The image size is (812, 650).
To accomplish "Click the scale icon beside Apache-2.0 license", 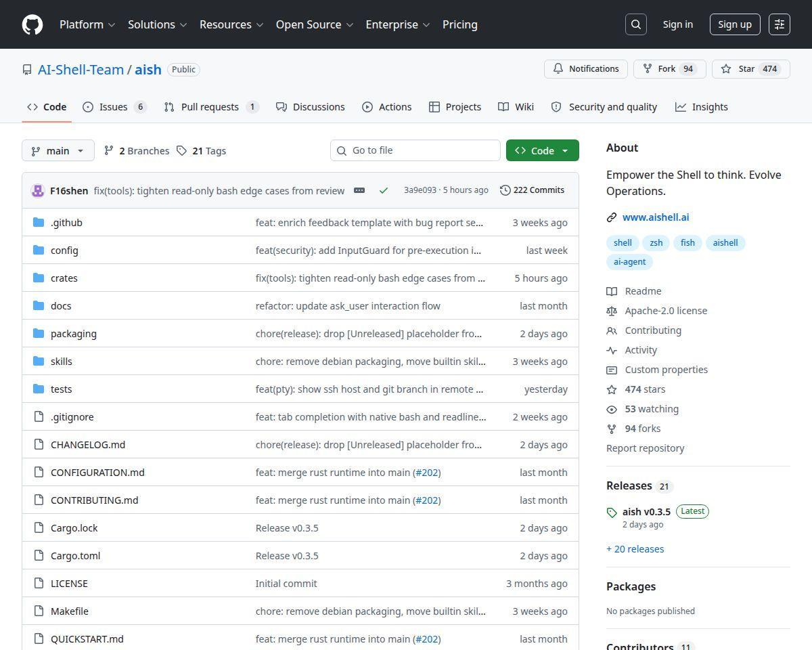I will click(x=612, y=311).
